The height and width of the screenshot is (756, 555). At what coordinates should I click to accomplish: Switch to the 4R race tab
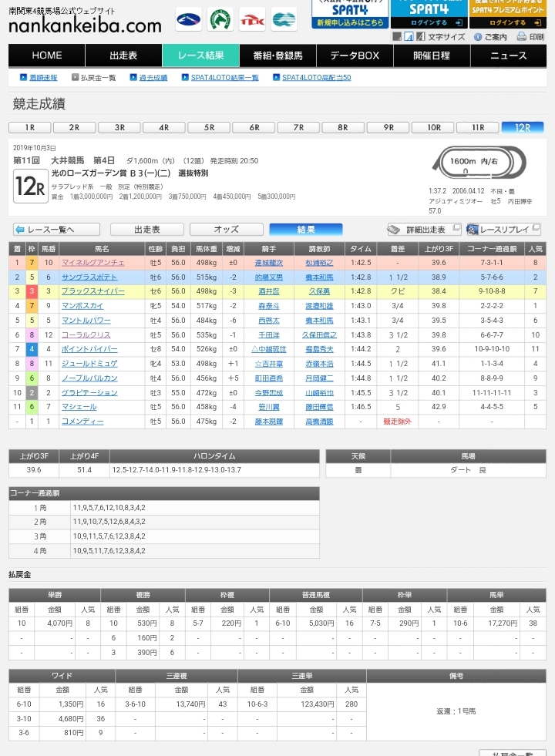point(164,127)
